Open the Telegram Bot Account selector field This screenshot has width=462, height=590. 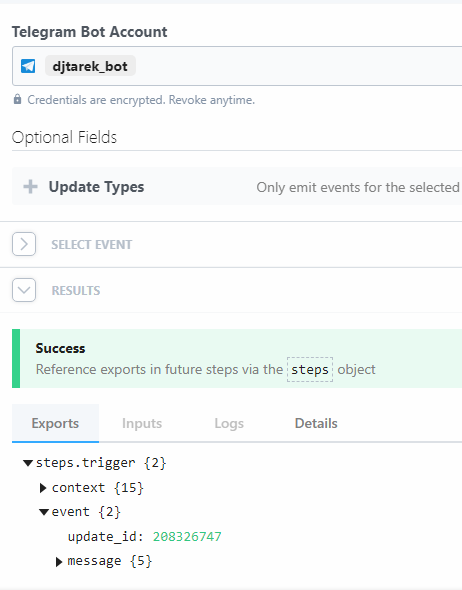pos(237,66)
